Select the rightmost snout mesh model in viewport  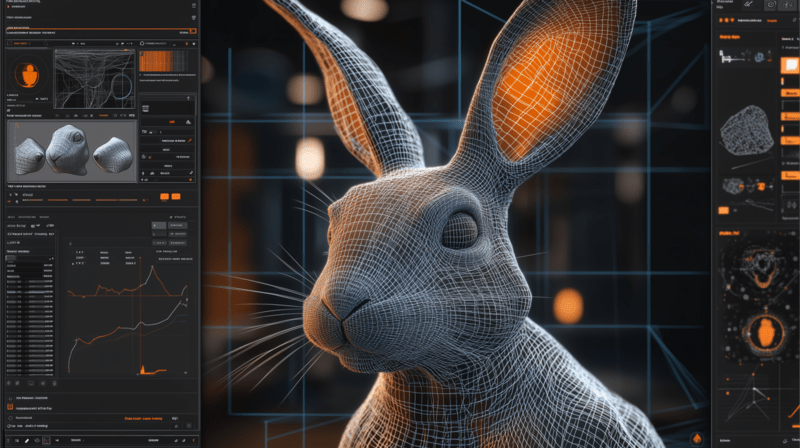[x=113, y=155]
